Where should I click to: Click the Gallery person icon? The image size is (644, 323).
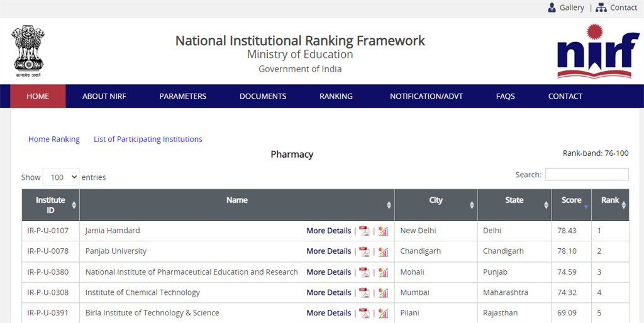coord(552,8)
